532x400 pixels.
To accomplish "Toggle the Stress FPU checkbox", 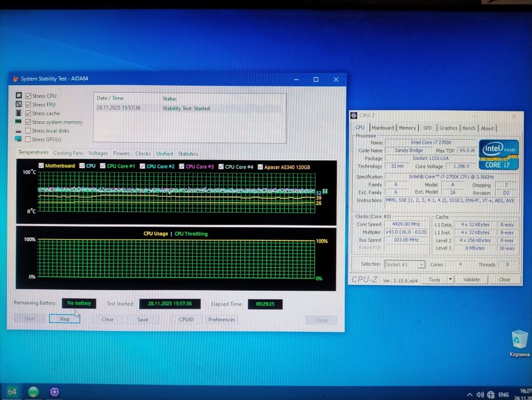I will tap(29, 104).
